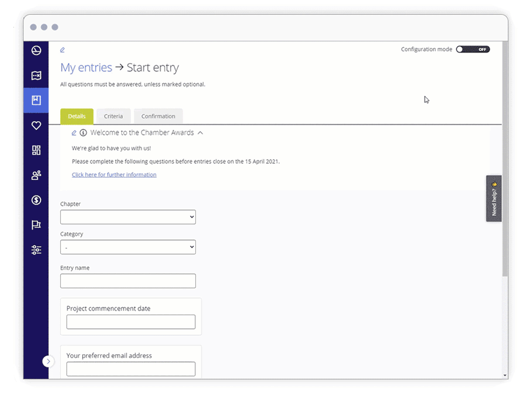This screenshot has width=532, height=397.
Task: Open the Chapter dropdown
Action: 128,217
